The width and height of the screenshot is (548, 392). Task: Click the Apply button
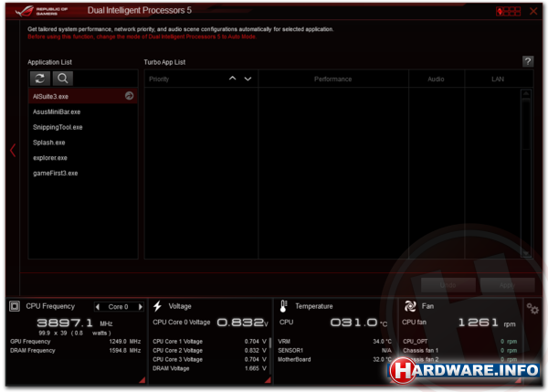tap(508, 285)
